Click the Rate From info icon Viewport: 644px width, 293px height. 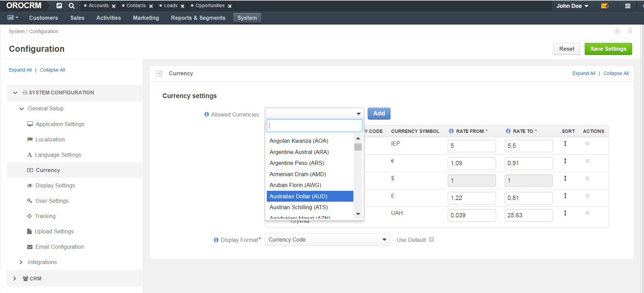[x=451, y=131]
